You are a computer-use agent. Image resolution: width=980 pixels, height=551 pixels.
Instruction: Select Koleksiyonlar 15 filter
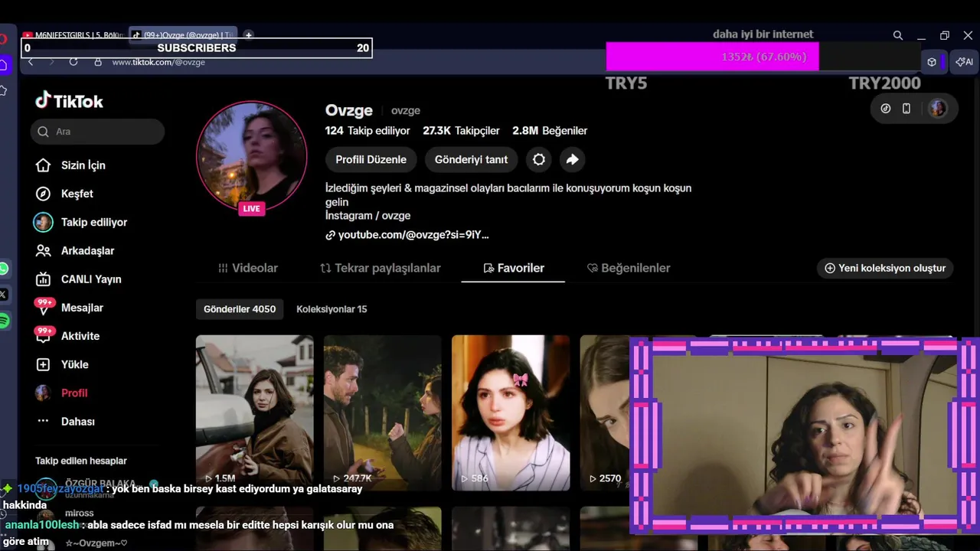[332, 309]
